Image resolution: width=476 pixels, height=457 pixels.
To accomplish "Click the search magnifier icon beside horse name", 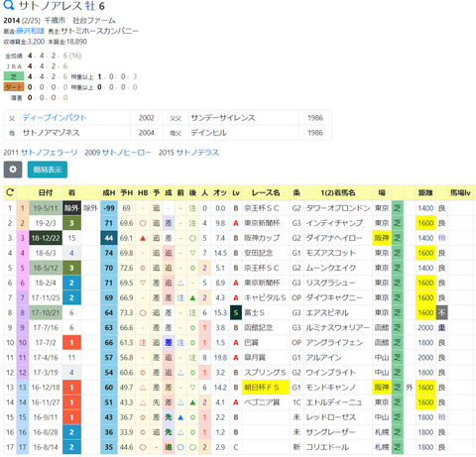I will [x=9, y=5].
